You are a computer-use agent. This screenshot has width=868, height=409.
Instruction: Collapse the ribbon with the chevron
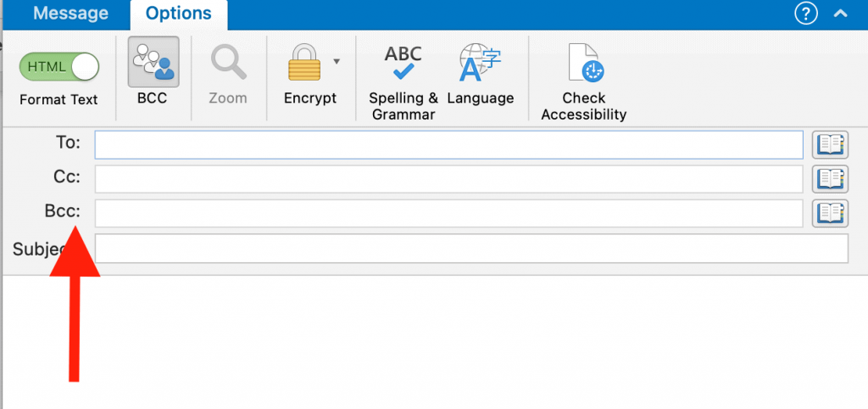(840, 14)
